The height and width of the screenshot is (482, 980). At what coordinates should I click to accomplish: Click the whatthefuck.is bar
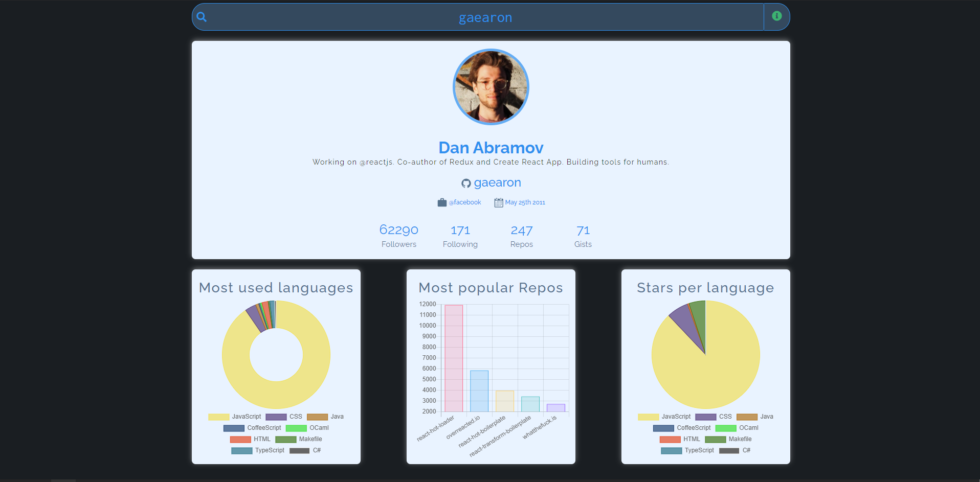(x=556, y=408)
